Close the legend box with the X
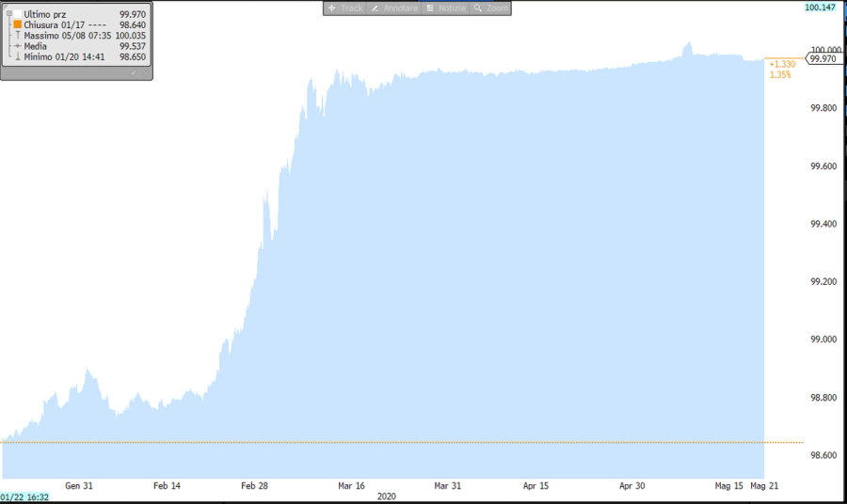 [145, 72]
